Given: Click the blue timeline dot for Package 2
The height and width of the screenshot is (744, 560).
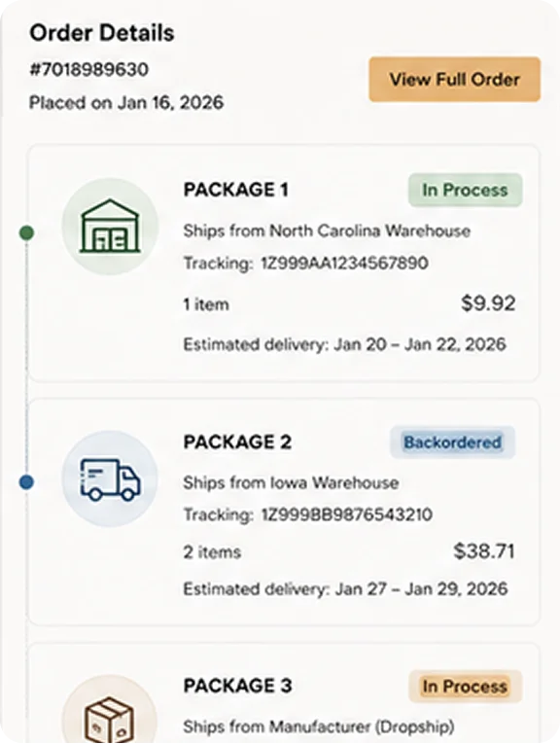Looking at the screenshot, I should [26, 482].
